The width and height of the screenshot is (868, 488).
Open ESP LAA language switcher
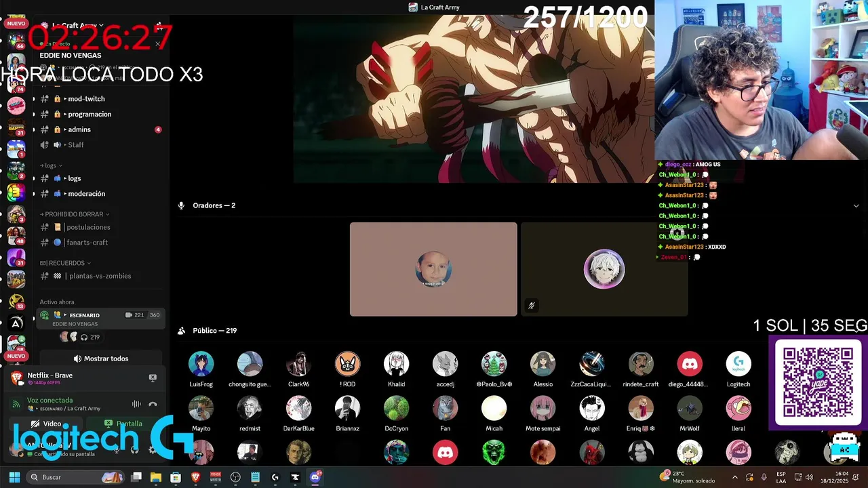click(x=781, y=477)
